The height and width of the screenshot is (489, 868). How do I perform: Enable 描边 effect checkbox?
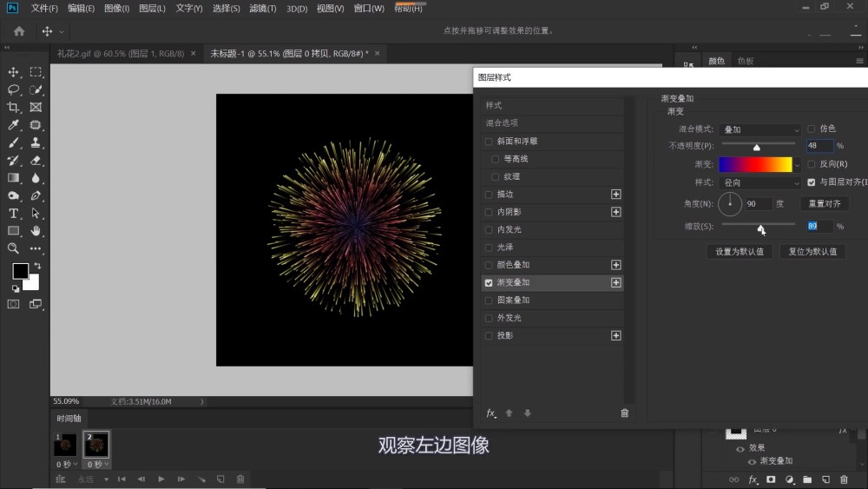(x=489, y=195)
